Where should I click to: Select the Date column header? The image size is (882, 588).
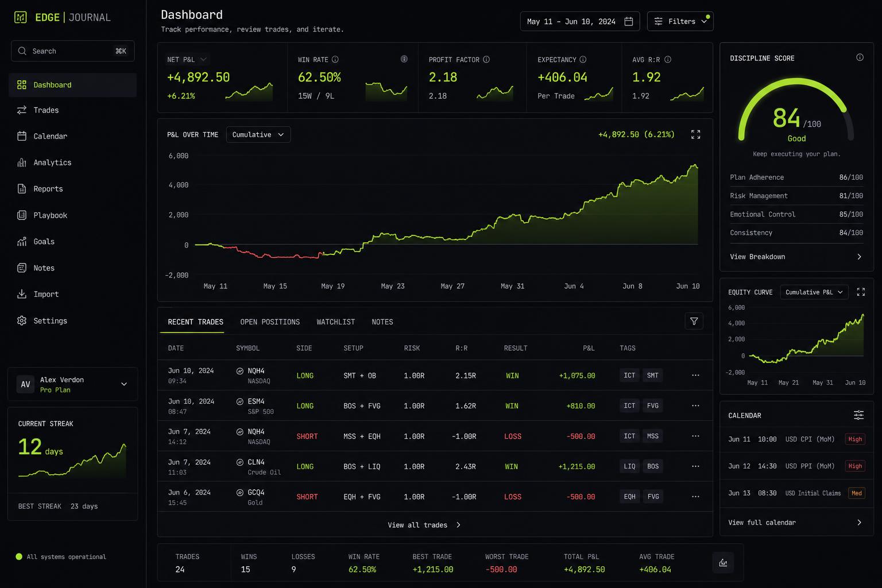coord(176,348)
